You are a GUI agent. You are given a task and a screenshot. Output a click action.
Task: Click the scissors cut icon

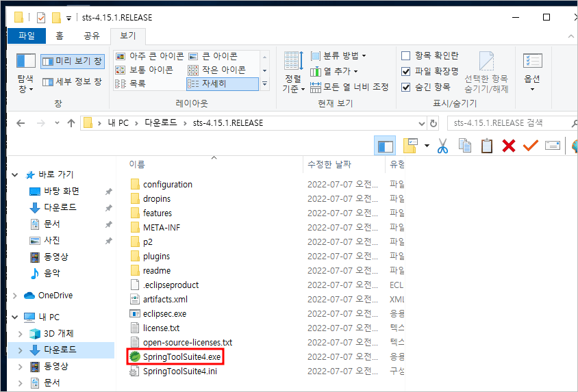[x=442, y=146]
